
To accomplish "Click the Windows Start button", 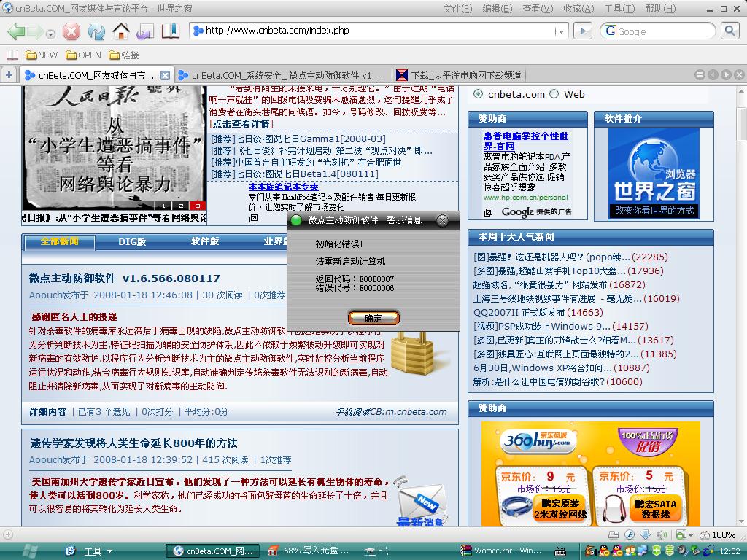I will pos(30,551).
